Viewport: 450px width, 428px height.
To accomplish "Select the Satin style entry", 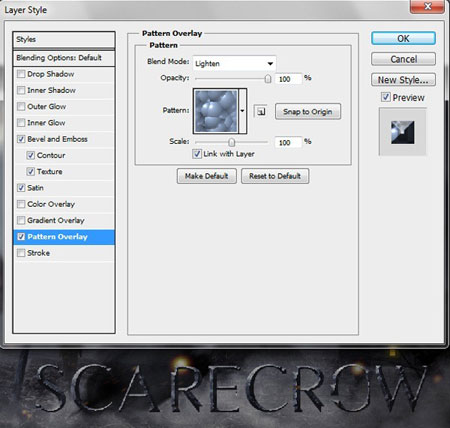I will pos(64,188).
